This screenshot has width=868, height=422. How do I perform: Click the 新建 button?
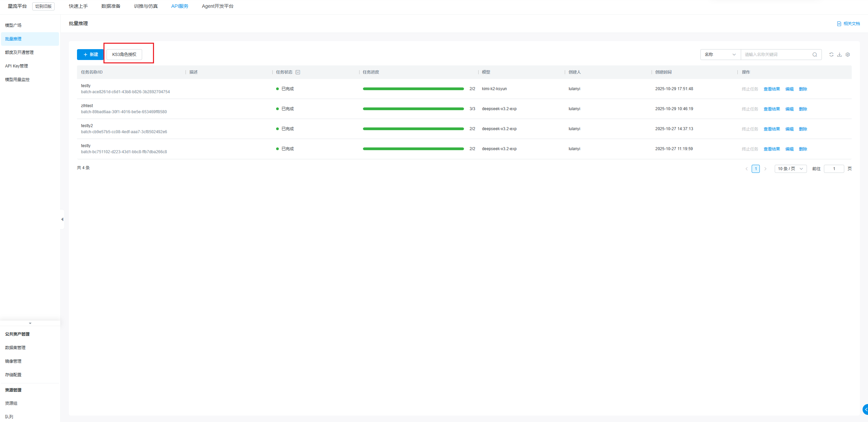[90, 55]
